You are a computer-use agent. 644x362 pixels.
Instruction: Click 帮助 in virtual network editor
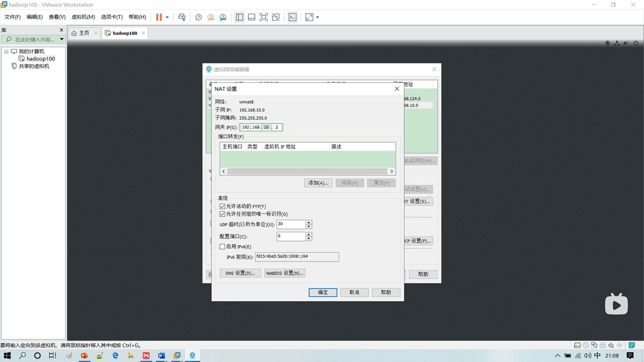click(x=423, y=274)
